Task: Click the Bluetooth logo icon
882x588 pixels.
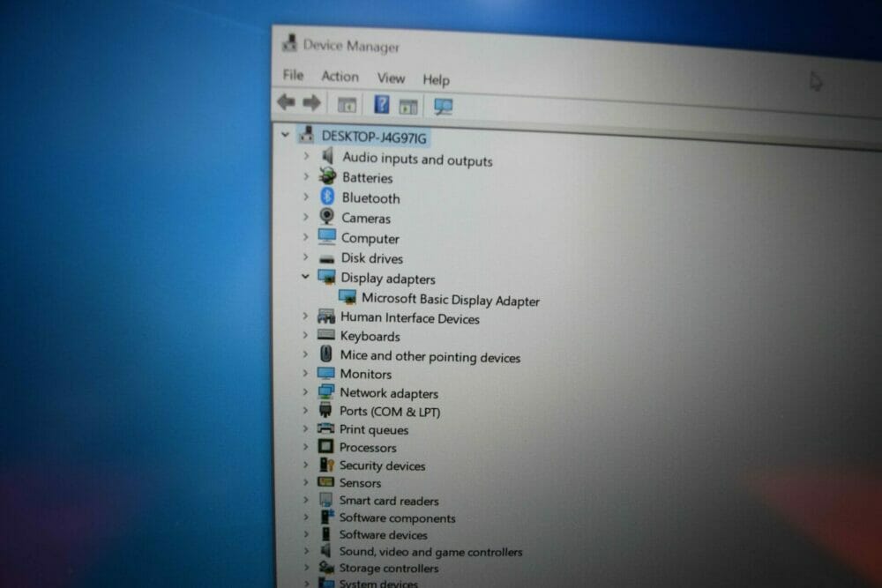Action: [x=327, y=197]
